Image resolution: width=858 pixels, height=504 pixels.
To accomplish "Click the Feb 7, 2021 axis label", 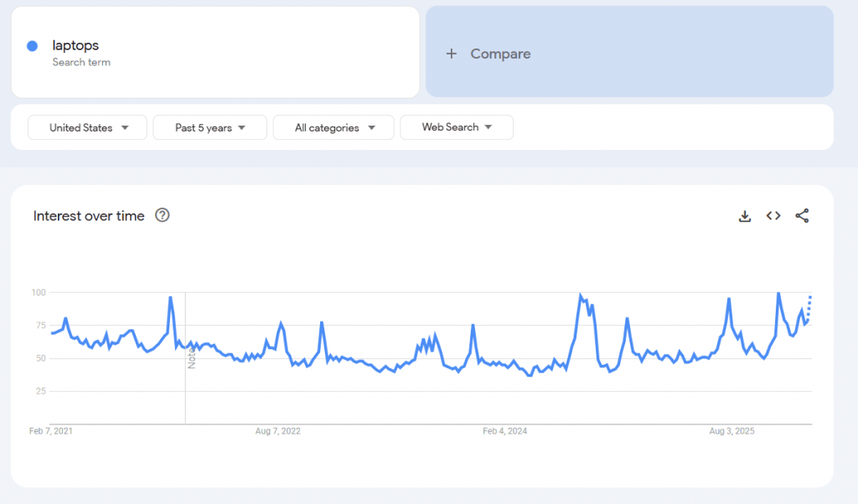I will 50,430.
